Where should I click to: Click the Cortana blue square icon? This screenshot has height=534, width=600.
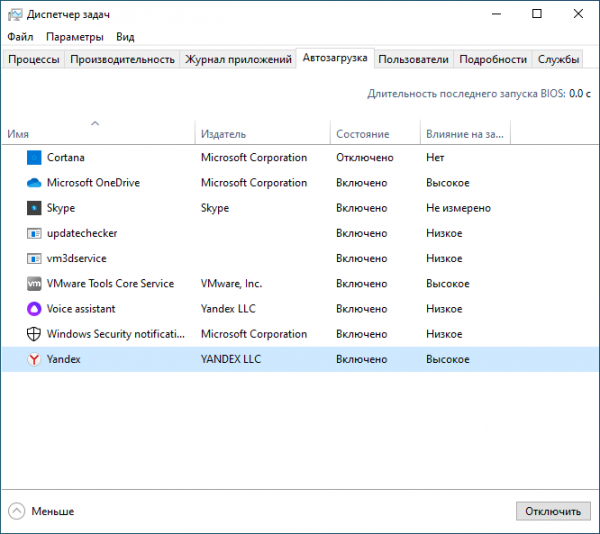click(34, 158)
